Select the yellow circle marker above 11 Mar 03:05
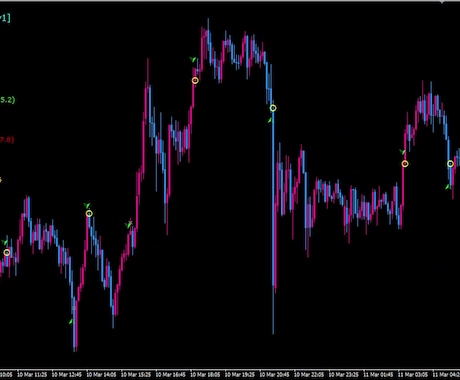This screenshot has width=460, height=380. pos(405,164)
